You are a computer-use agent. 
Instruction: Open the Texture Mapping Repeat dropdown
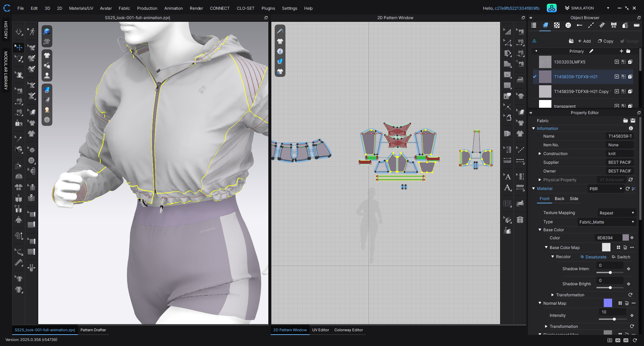(616, 213)
